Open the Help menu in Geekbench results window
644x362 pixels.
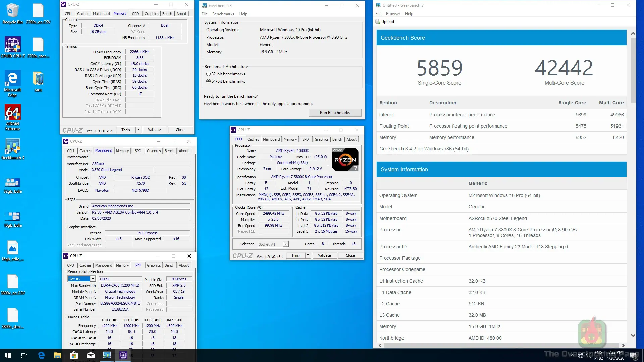click(409, 14)
